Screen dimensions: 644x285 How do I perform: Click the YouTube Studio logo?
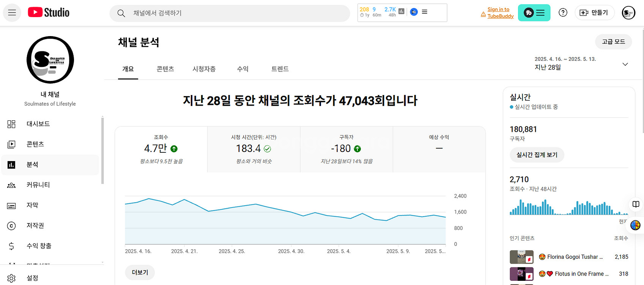click(x=49, y=13)
